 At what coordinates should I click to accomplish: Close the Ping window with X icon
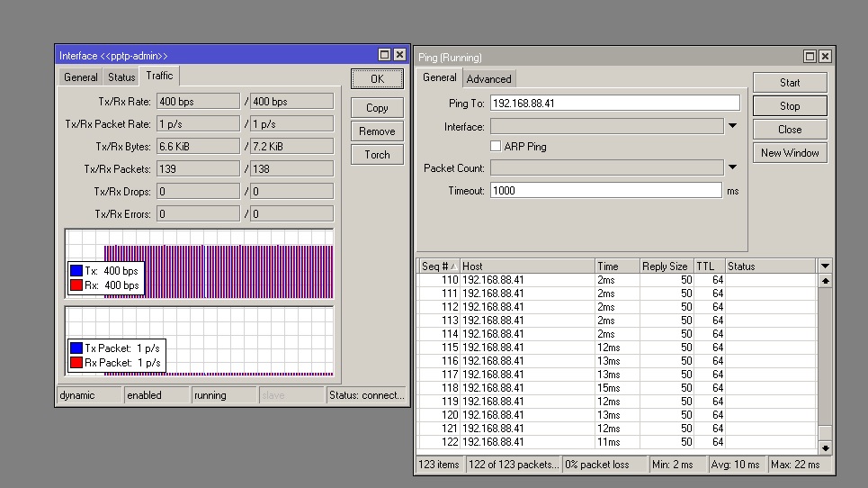[825, 57]
